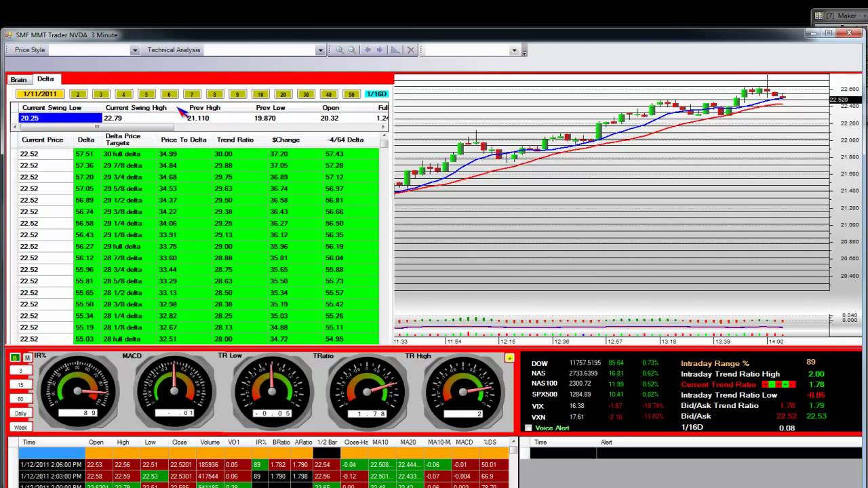
Task: Click the M button beside IR% gauge
Action: click(x=27, y=357)
